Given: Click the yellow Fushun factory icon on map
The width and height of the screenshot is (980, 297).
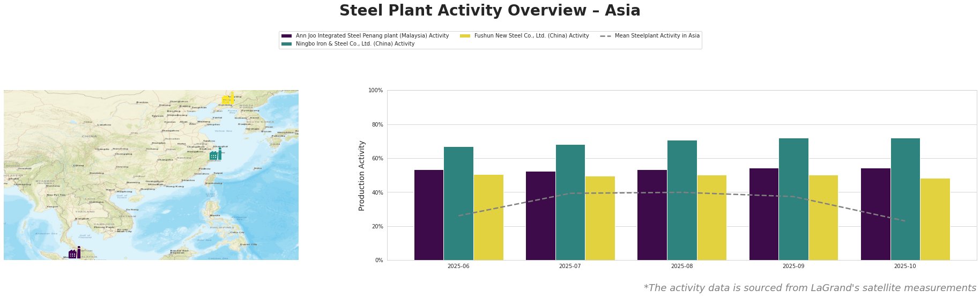Looking at the screenshot, I should 228,99.
